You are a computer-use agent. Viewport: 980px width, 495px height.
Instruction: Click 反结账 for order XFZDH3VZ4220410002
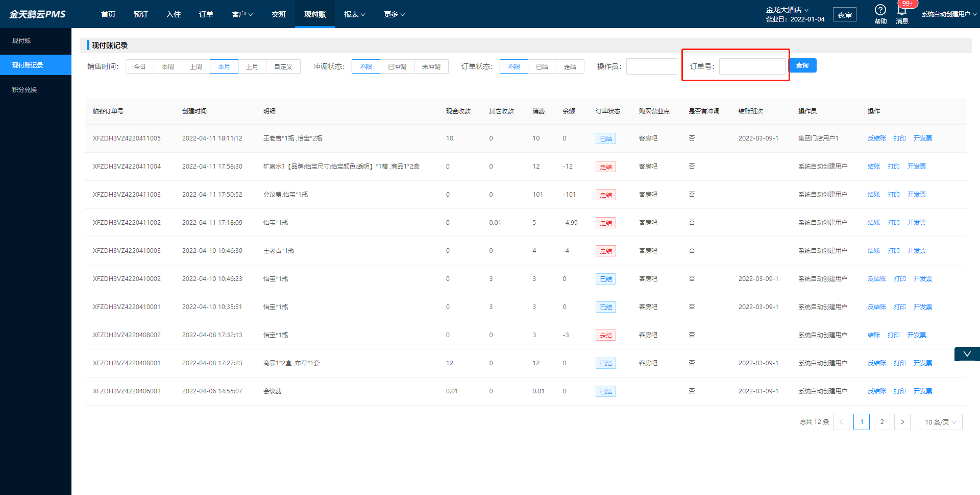coord(877,279)
